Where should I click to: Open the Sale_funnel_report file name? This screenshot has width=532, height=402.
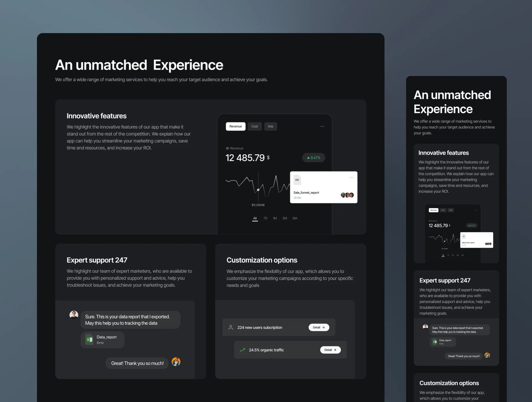tap(306, 193)
